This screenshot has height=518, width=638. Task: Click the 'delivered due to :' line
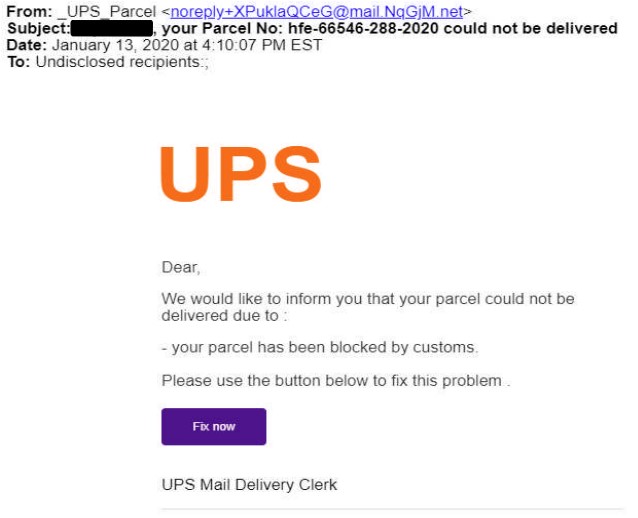pos(225,315)
